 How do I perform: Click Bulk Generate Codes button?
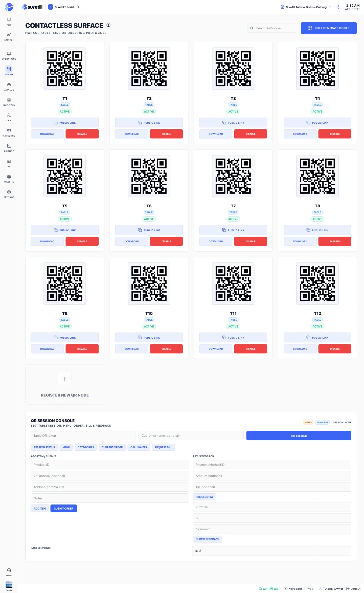[329, 28]
